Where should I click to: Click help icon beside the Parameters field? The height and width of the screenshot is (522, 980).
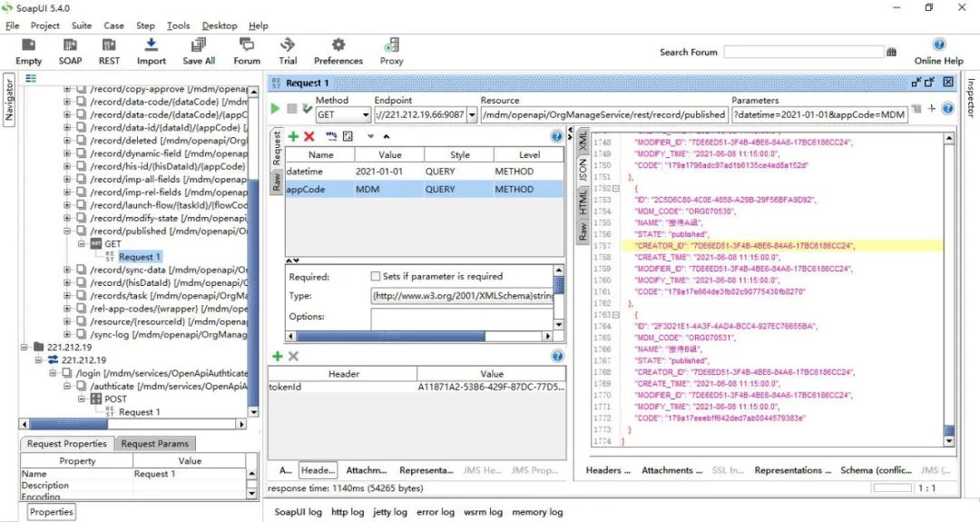tap(947, 109)
